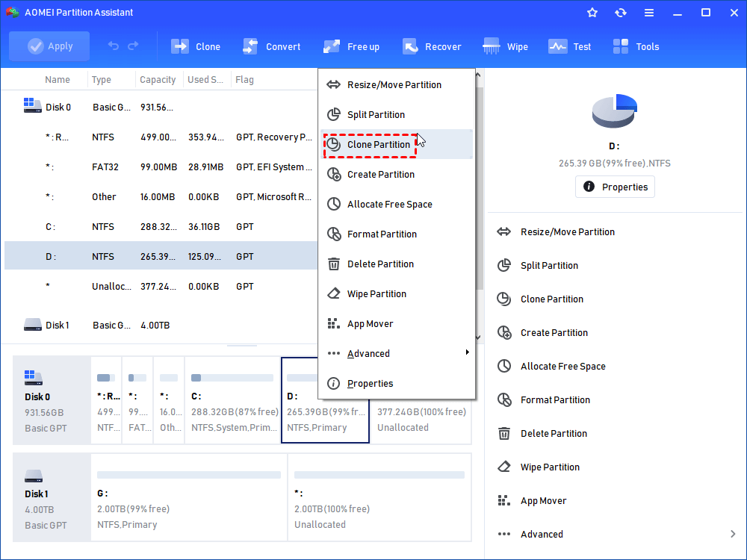This screenshot has width=747, height=560.
Task: Open the Wipe toolbar item
Action: 505,46
